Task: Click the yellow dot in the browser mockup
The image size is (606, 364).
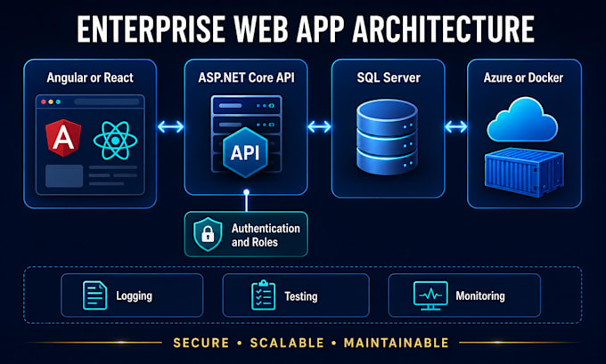Action: point(51,102)
